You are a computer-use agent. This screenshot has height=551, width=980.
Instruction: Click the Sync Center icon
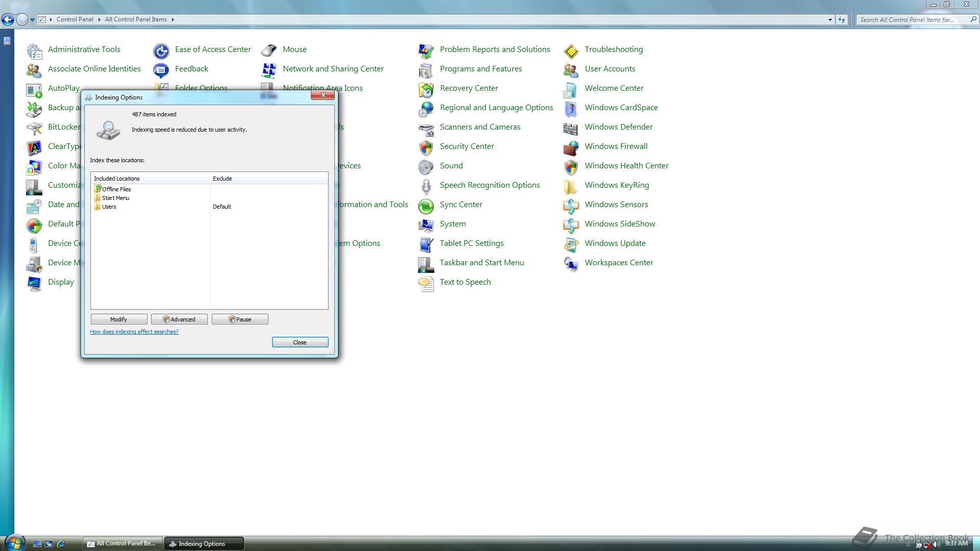click(x=426, y=206)
